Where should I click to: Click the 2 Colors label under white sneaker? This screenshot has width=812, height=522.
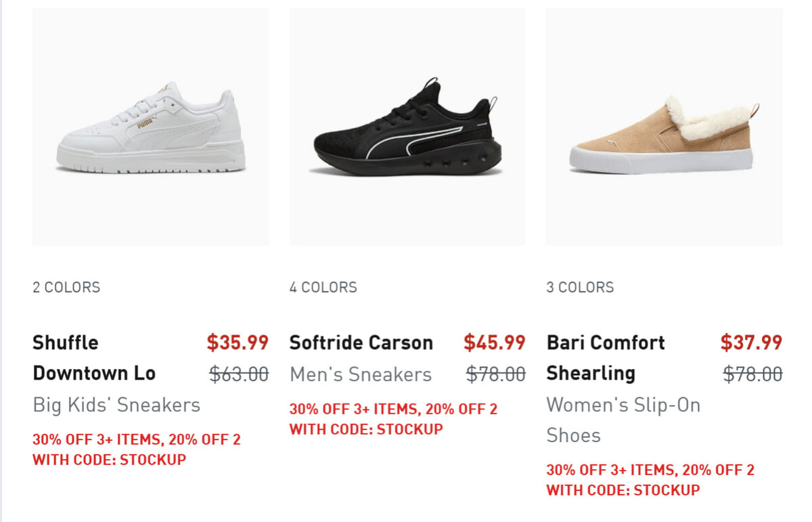(66, 287)
